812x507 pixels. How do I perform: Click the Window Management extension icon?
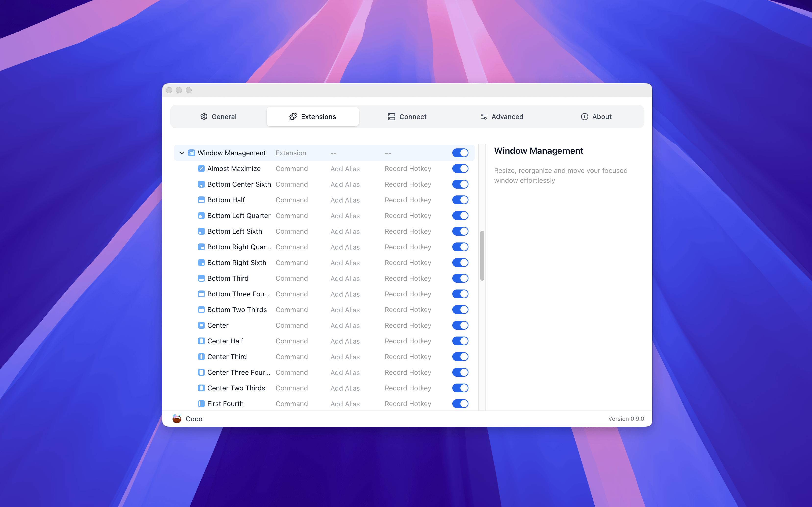click(x=192, y=153)
